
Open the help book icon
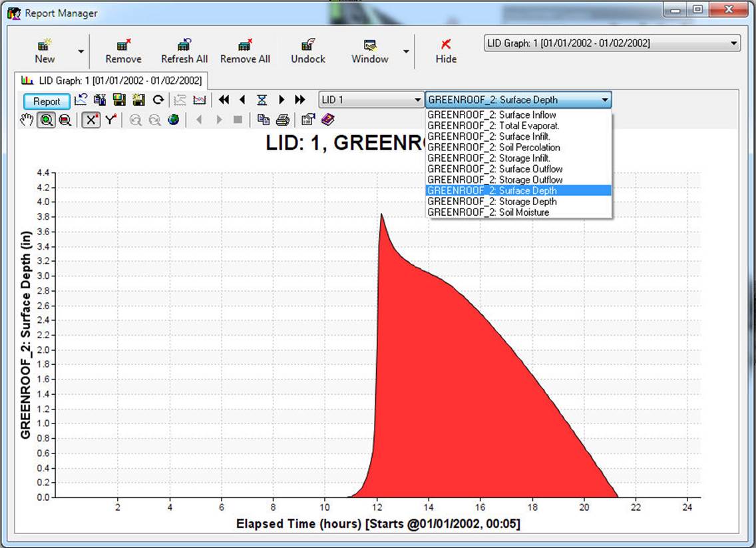point(327,119)
